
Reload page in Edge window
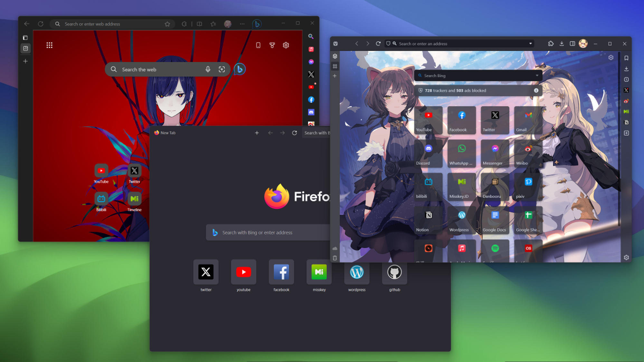(41, 24)
